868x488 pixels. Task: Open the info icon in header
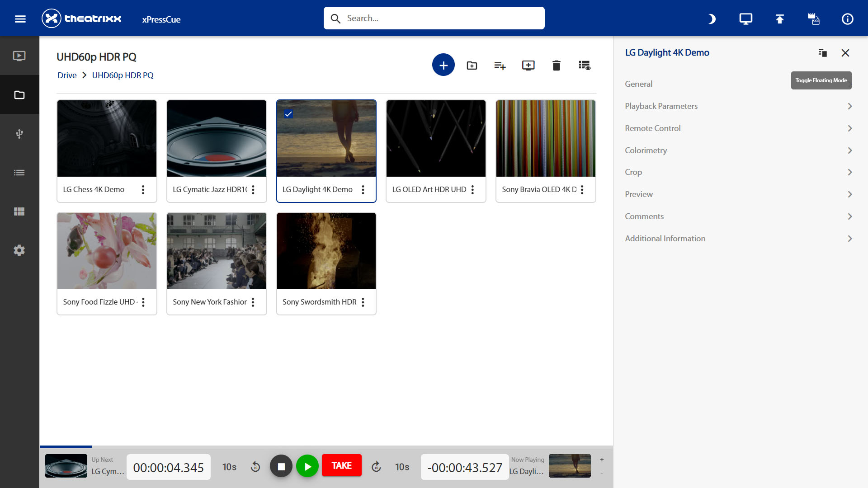coord(847,19)
